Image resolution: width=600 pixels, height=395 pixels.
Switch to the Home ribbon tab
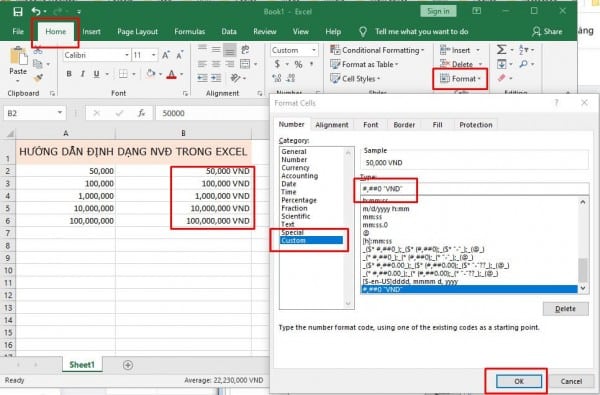coord(55,31)
